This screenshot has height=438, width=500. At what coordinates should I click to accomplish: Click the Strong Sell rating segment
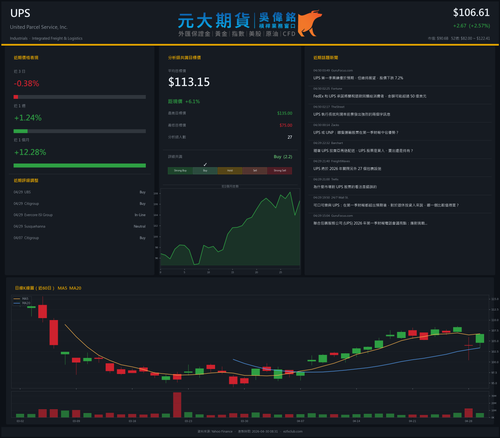coord(280,171)
